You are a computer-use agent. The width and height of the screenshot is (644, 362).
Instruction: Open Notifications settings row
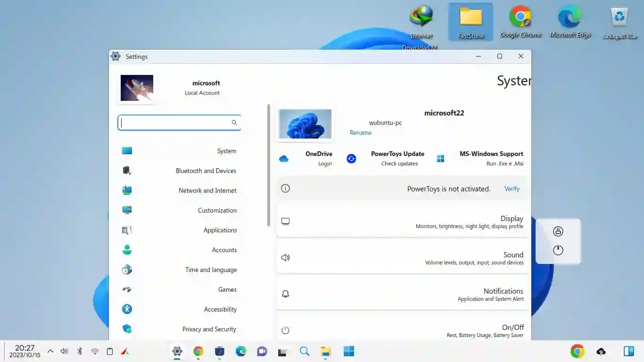point(403,294)
